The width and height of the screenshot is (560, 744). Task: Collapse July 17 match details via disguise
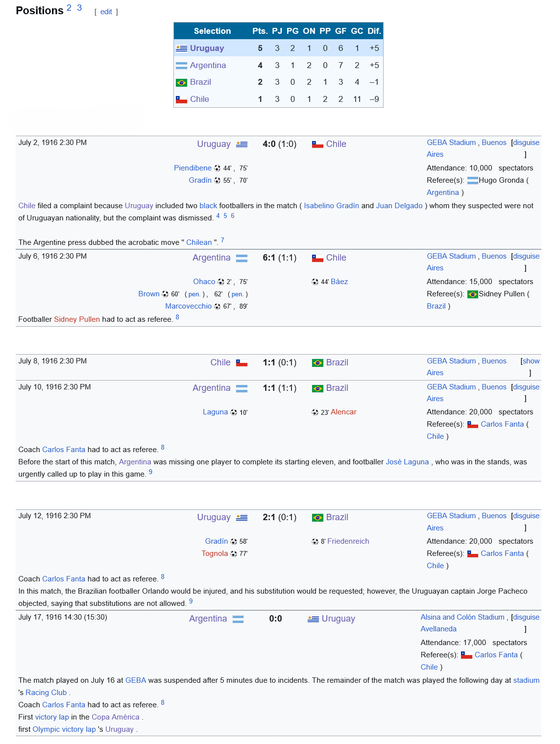(x=526, y=617)
